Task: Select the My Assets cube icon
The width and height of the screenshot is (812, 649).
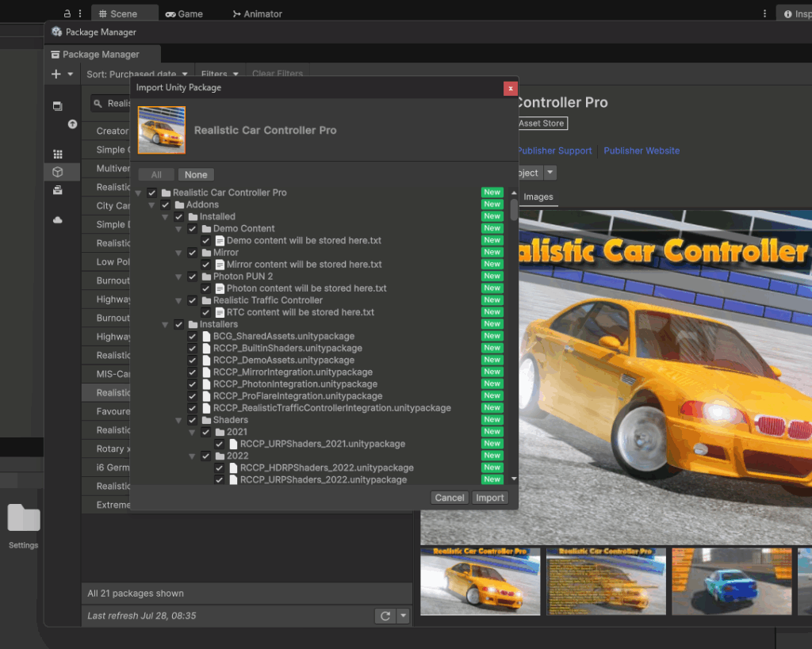Action: (57, 172)
